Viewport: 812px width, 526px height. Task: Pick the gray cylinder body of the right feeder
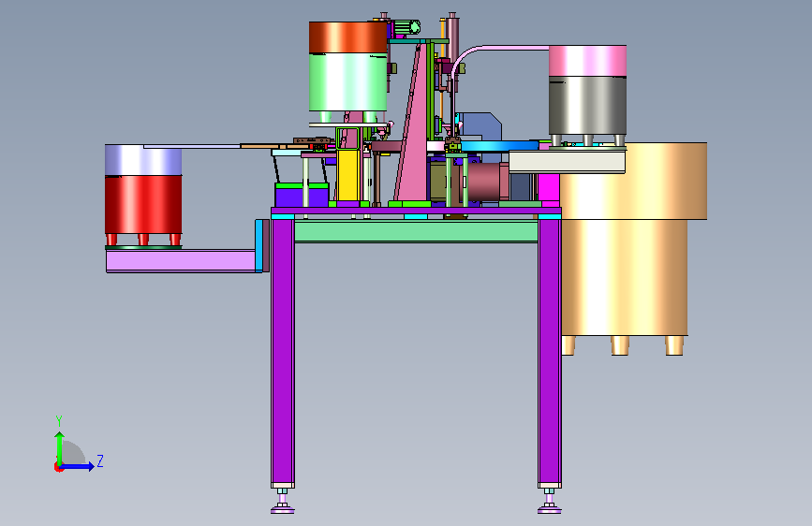point(588,106)
